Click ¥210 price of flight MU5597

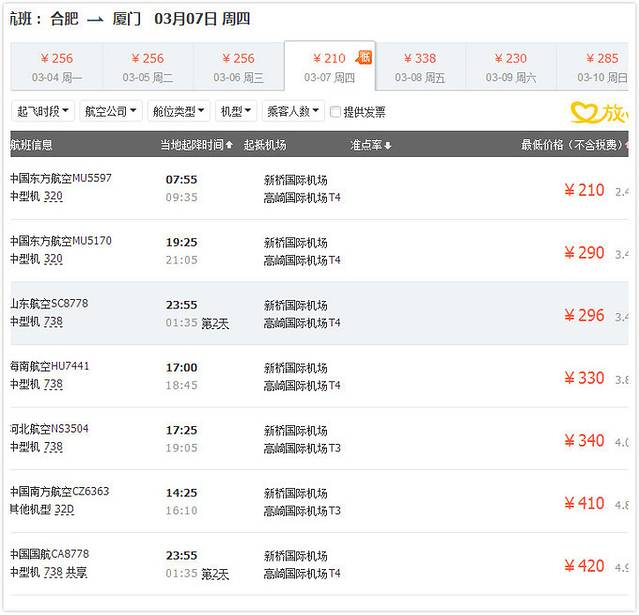tap(584, 190)
